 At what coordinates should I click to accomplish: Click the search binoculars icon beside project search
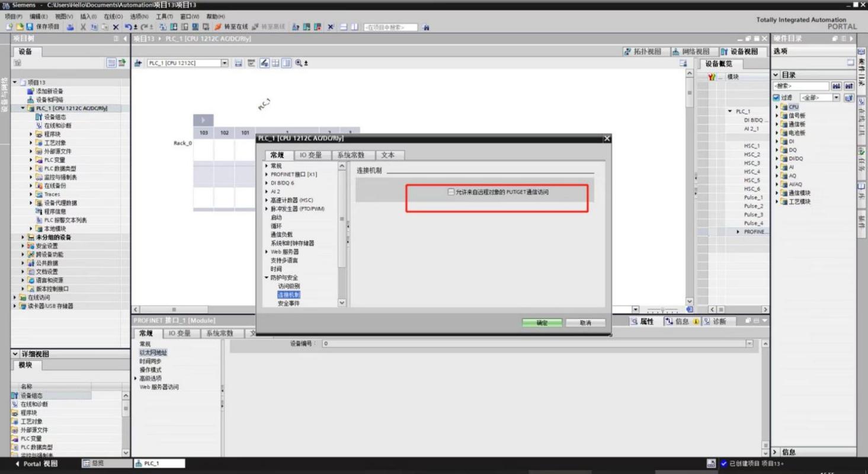point(427,27)
